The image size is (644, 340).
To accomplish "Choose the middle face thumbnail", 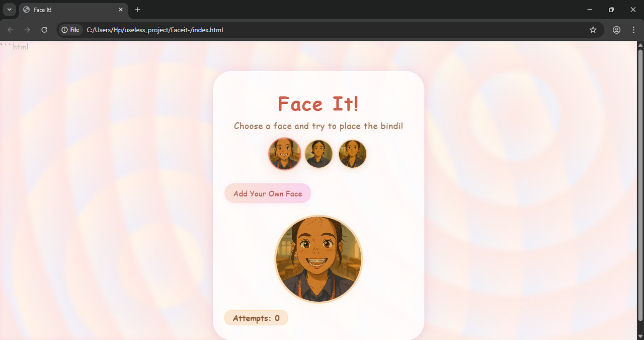I will (x=318, y=154).
